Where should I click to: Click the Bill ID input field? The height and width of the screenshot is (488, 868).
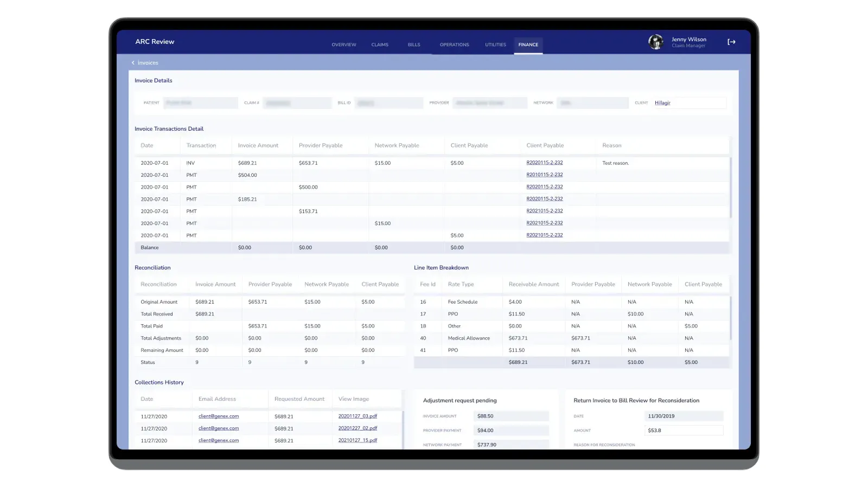pyautogui.click(x=389, y=102)
